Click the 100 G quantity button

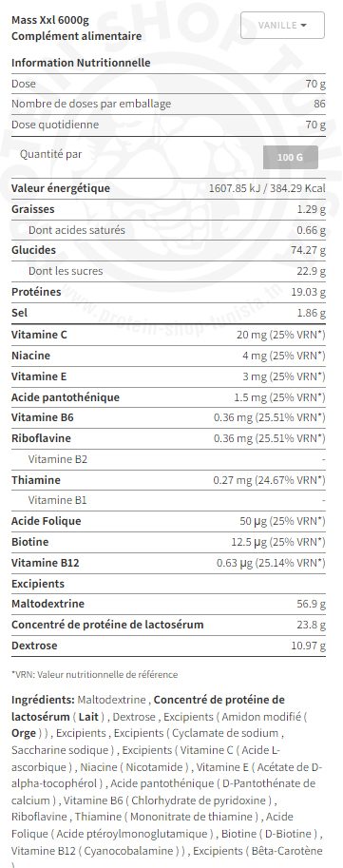pyautogui.click(x=291, y=157)
